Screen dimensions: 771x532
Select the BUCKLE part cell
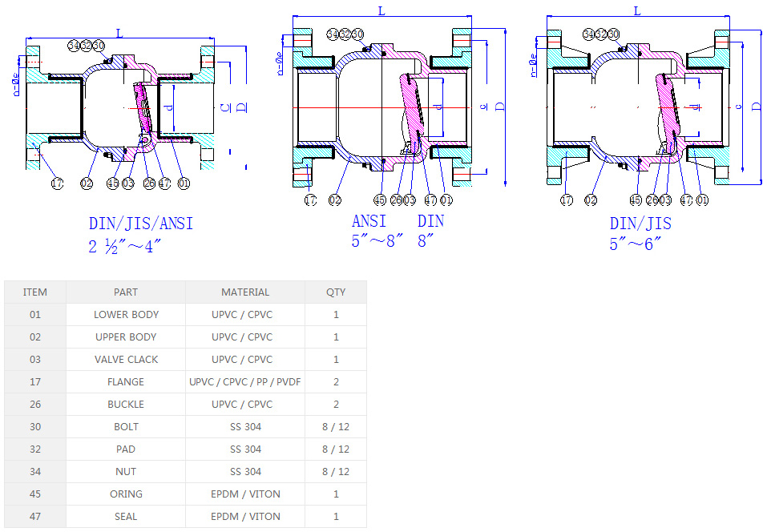[126, 405]
